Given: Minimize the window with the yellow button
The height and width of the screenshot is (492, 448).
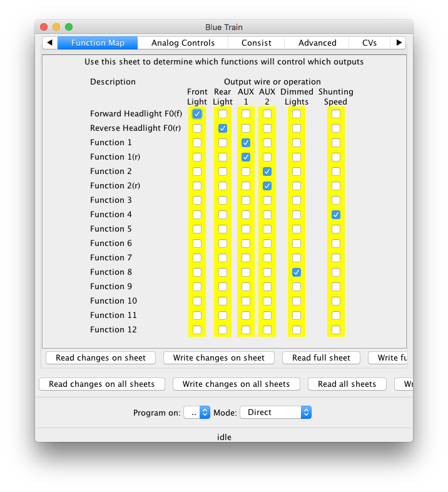Looking at the screenshot, I should 56,27.
